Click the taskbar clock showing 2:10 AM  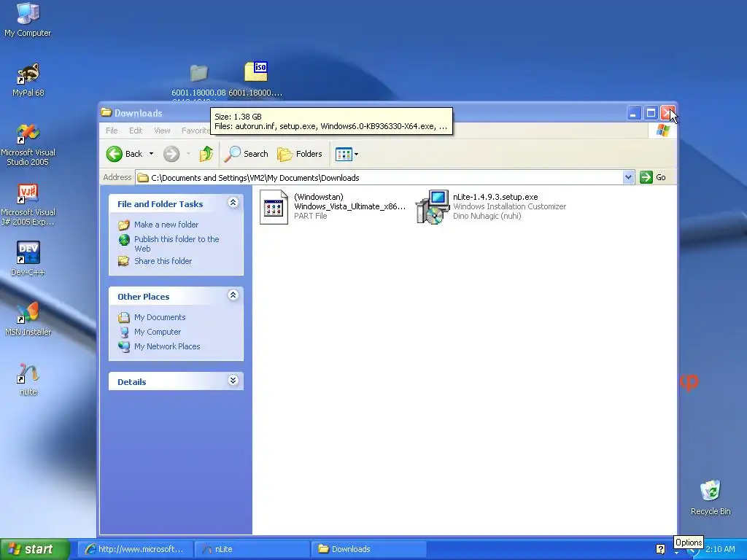[720, 549]
